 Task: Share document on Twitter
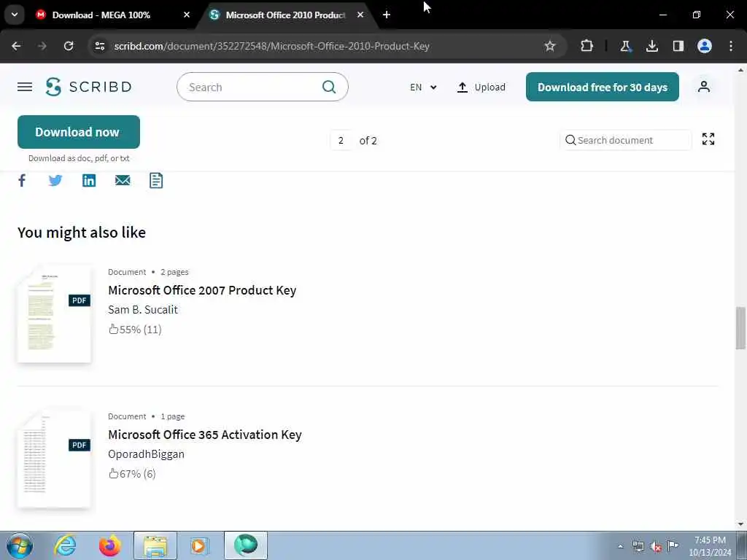point(55,181)
